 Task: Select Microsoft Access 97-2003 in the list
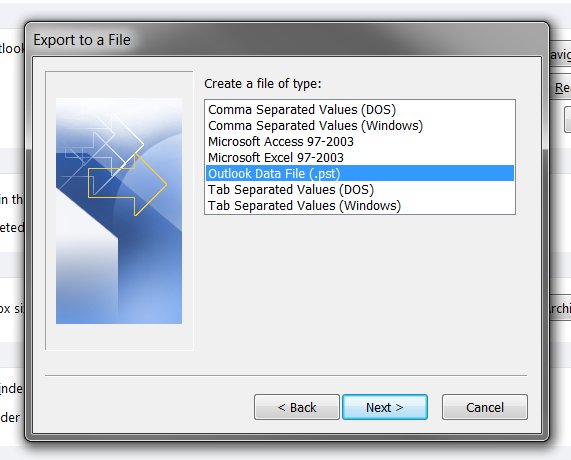[360, 142]
